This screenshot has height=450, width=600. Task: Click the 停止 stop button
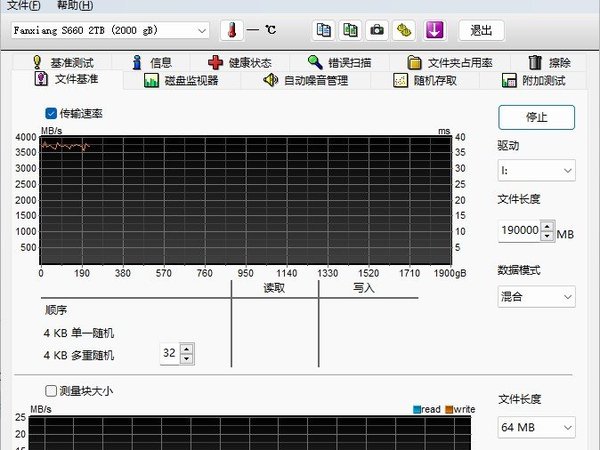pyautogui.click(x=536, y=117)
